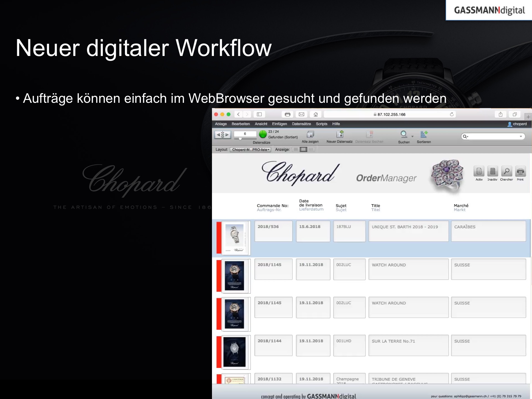This screenshot has width=532, height=399.
Task: Click the chopard user account icon
Action: (x=510, y=124)
